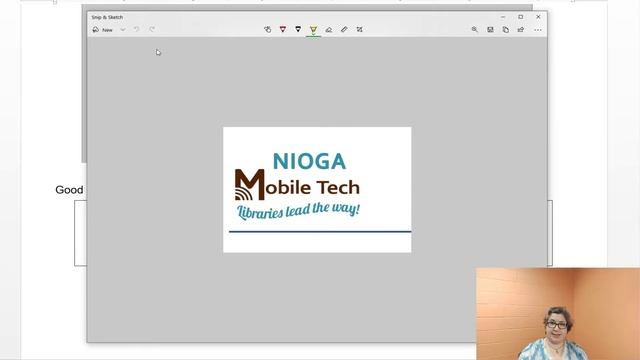Screen dimensions: 640x360
Task: Click the Zoom magnifier icon
Action: click(x=475, y=29)
